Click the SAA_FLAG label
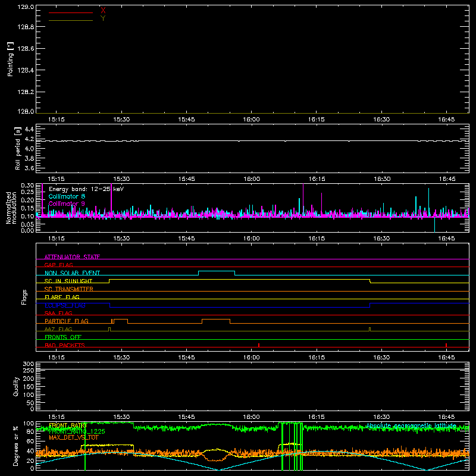 click(x=58, y=313)
